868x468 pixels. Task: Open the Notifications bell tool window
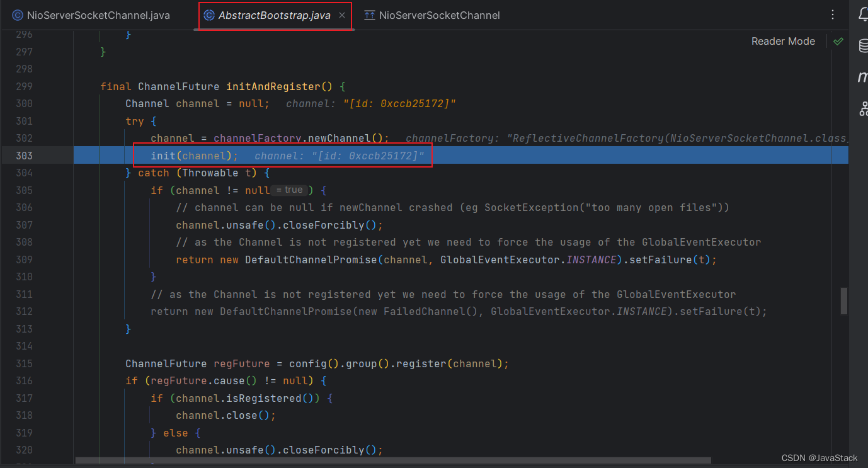point(864,15)
